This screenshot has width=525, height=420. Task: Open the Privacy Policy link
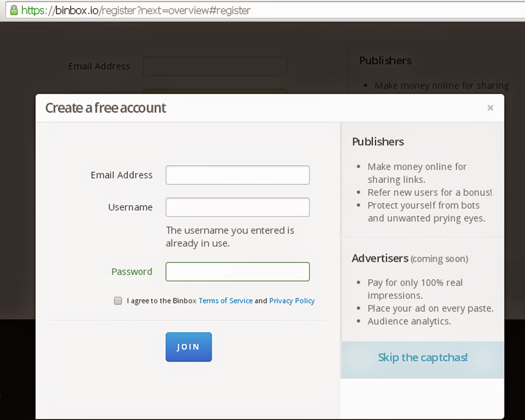click(x=292, y=301)
